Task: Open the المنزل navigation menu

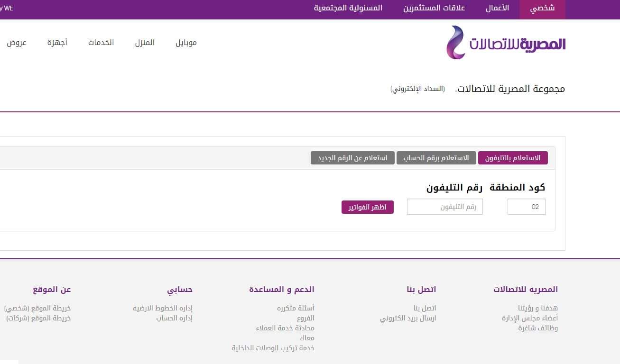Action: 145,43
